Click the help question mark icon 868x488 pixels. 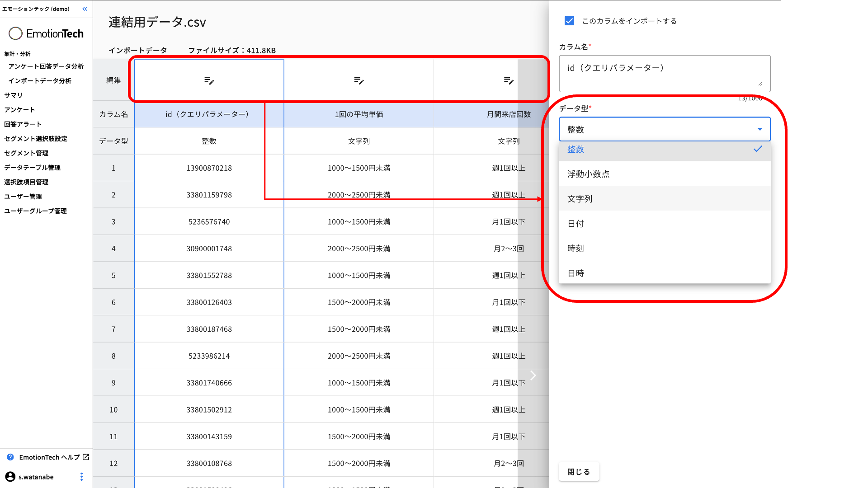[10, 457]
